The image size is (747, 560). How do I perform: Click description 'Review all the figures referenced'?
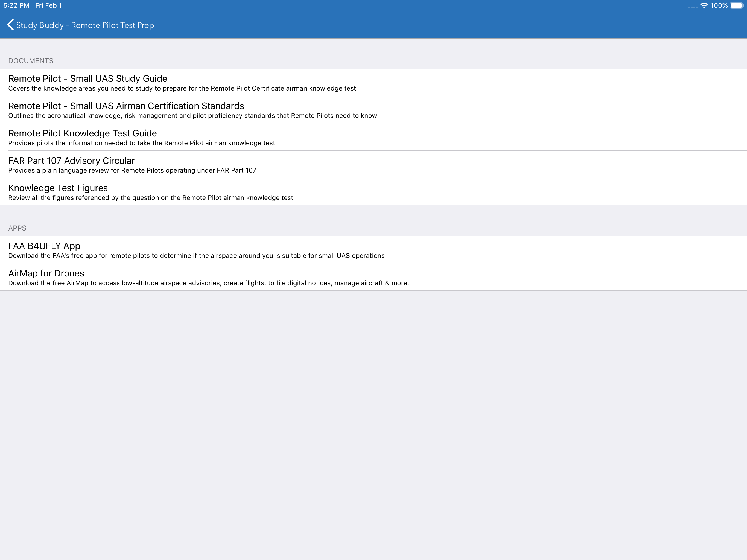coord(151,198)
